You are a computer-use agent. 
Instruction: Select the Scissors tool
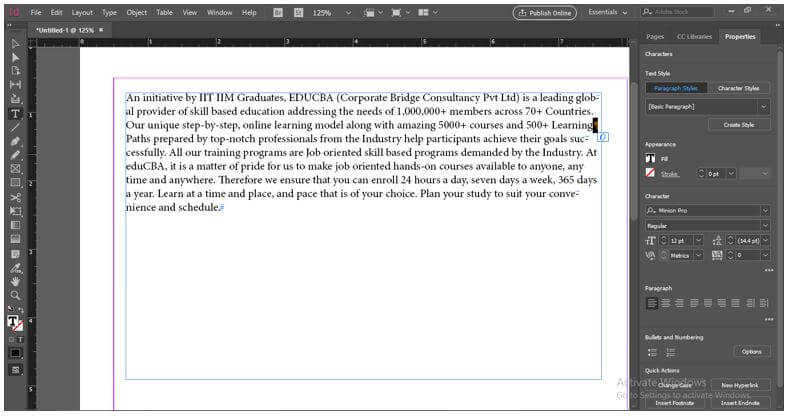point(15,197)
